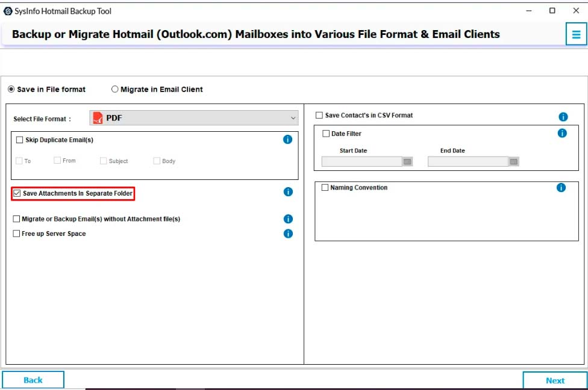Viewport: 588px width, 390px height.
Task: Toggle the Subject duplicate criteria checkbox
Action: click(x=103, y=161)
